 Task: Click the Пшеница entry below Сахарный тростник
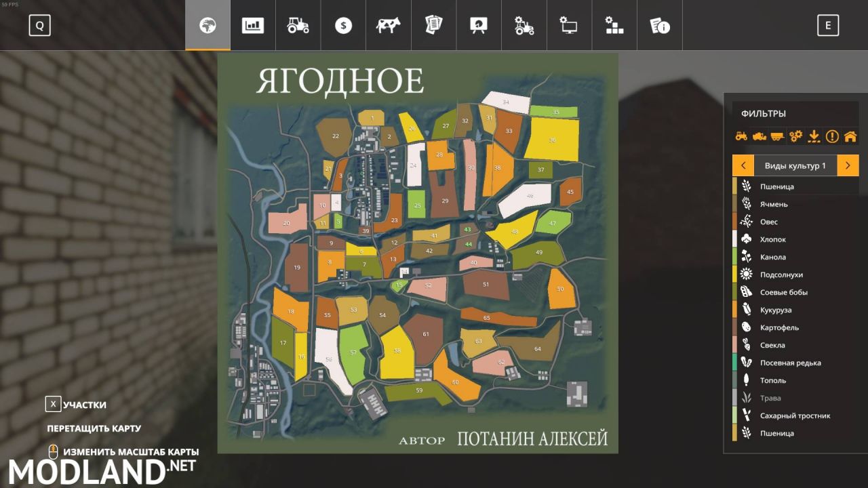795,433
